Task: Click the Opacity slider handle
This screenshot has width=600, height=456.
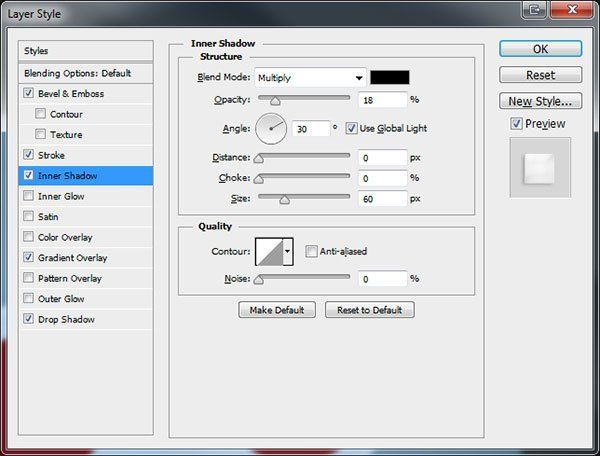Action: coord(275,101)
